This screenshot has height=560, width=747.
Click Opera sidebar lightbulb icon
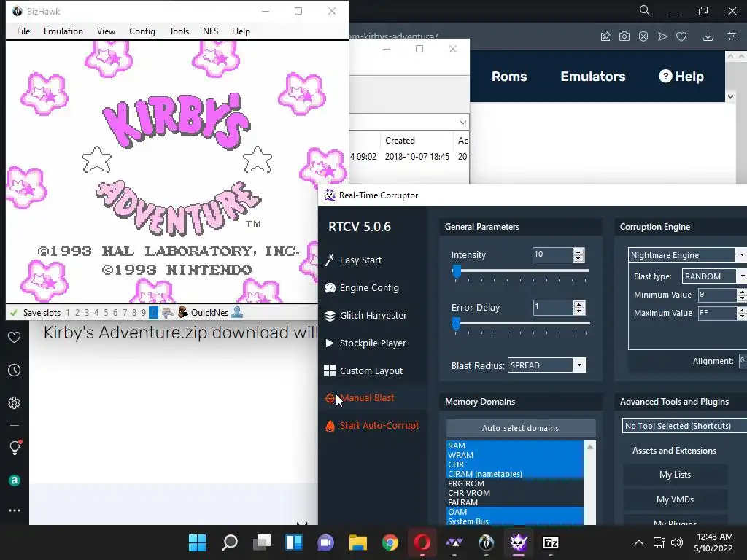15,447
